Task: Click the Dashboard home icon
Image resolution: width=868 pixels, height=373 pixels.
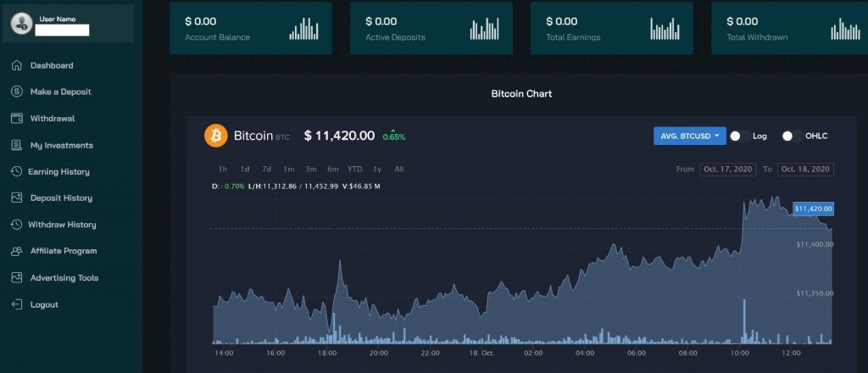Action: pos(17,65)
